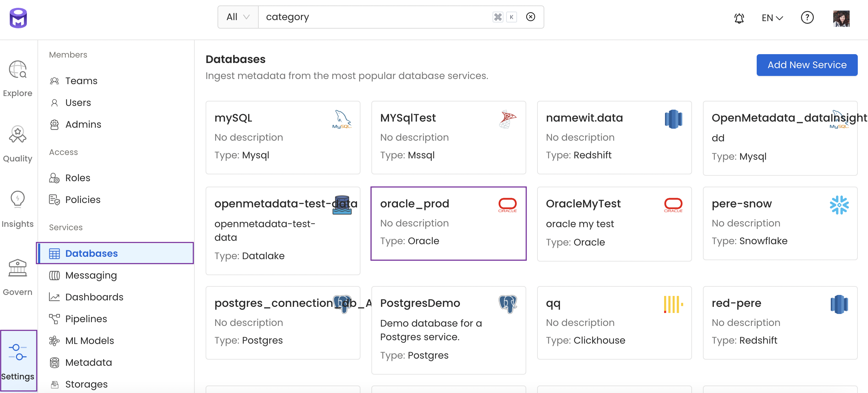Open the namewit.data service name link
Image resolution: width=868 pixels, height=393 pixels.
[584, 118]
